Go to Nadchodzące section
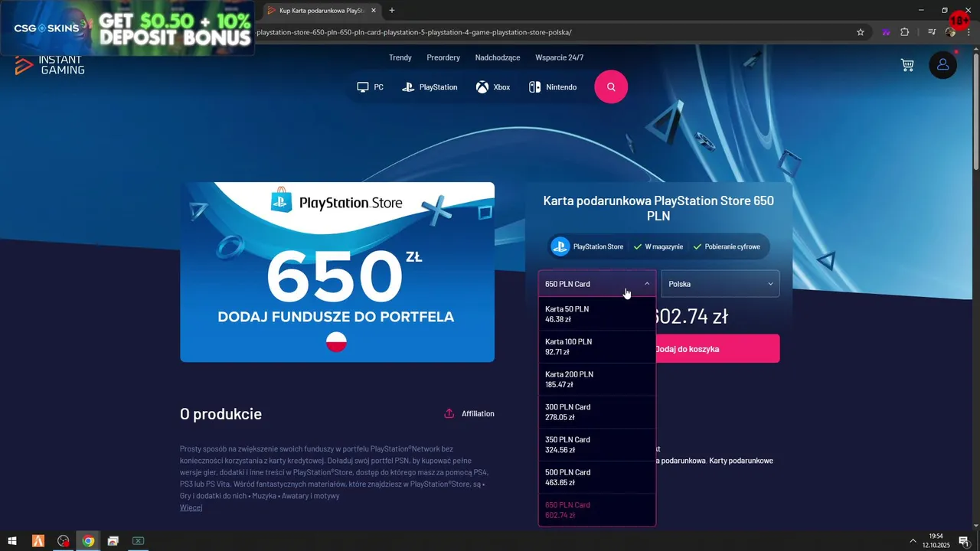980x551 pixels. point(498,57)
